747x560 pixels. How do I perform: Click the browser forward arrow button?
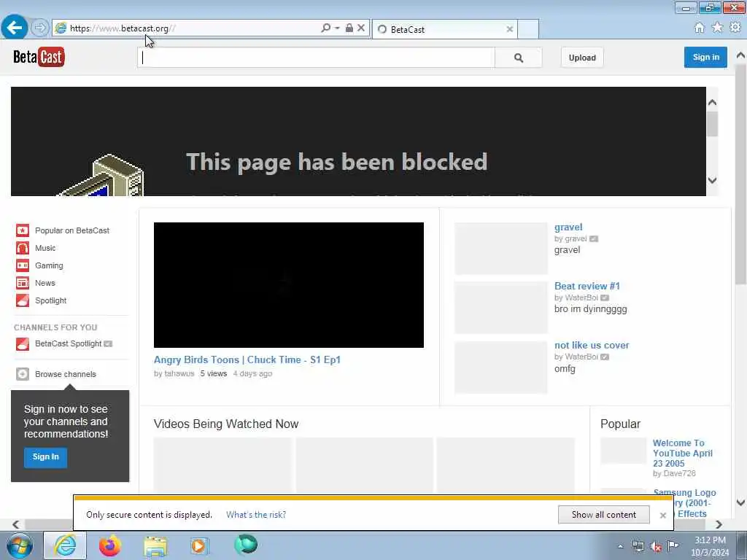pos(40,28)
